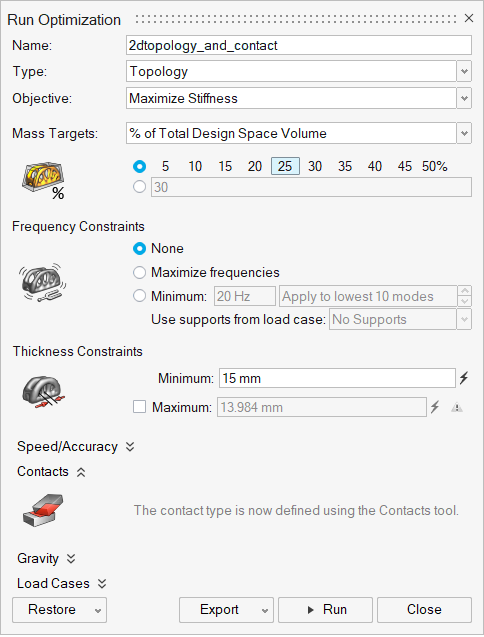
Task: Click lightning bolt next to Minimum thickness
Action: pyautogui.click(x=464, y=378)
